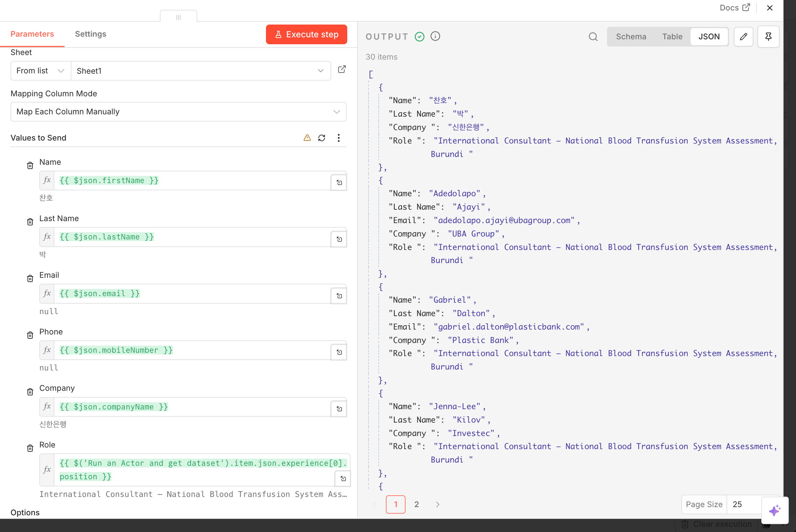796x532 pixels.
Task: Remove the Role field using trash icon
Action: 30,448
